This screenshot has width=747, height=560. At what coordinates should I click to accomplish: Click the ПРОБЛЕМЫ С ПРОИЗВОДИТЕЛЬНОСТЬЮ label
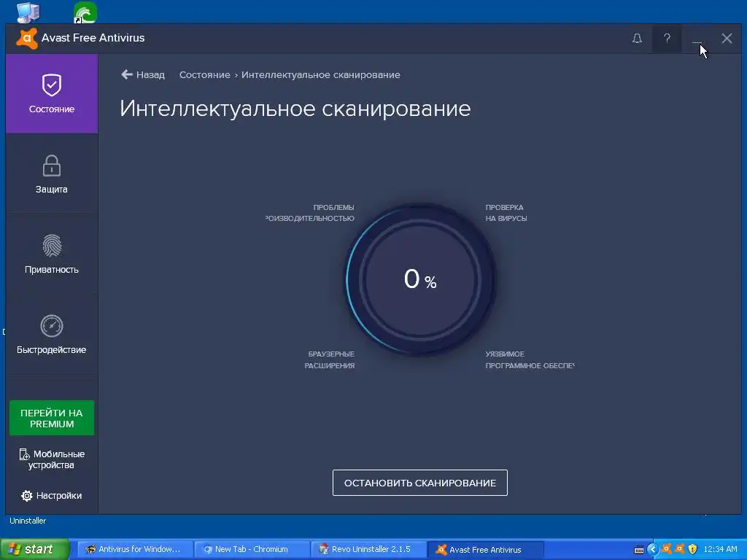(310, 213)
